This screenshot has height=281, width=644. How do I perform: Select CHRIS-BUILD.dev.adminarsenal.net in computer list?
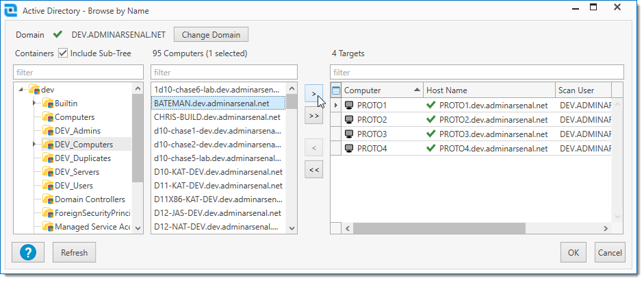tap(217, 117)
